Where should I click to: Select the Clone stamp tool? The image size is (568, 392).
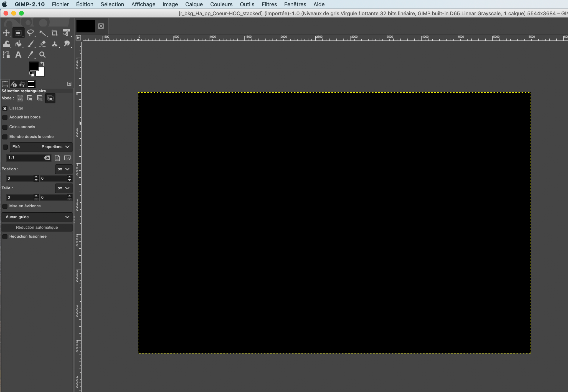54,44
